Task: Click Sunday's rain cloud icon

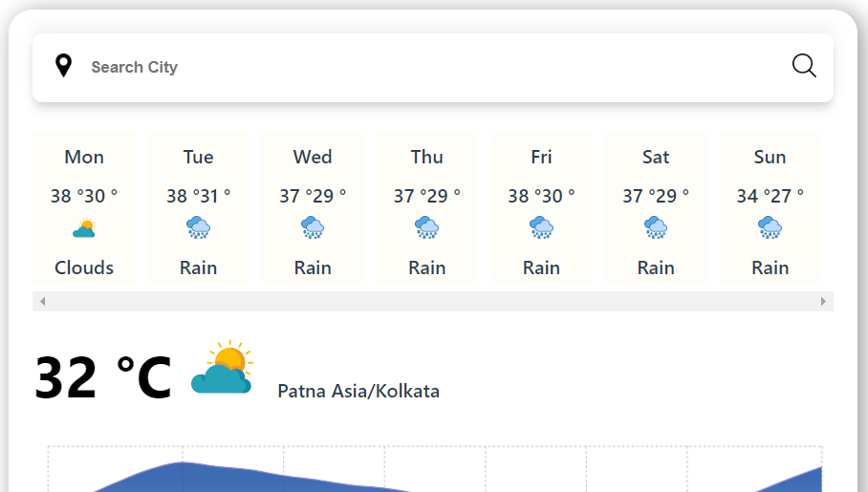Action: click(x=770, y=228)
